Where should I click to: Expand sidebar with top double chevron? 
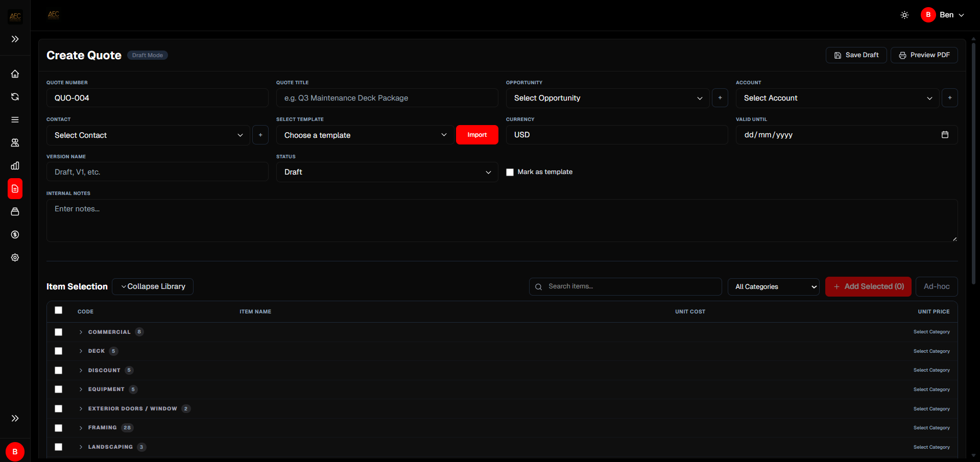click(x=15, y=39)
